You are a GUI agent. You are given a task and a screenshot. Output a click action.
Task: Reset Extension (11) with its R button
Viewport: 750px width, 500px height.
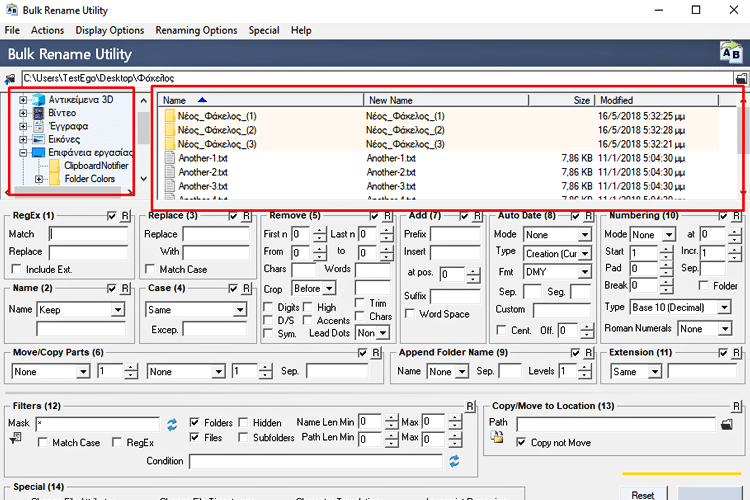736,353
